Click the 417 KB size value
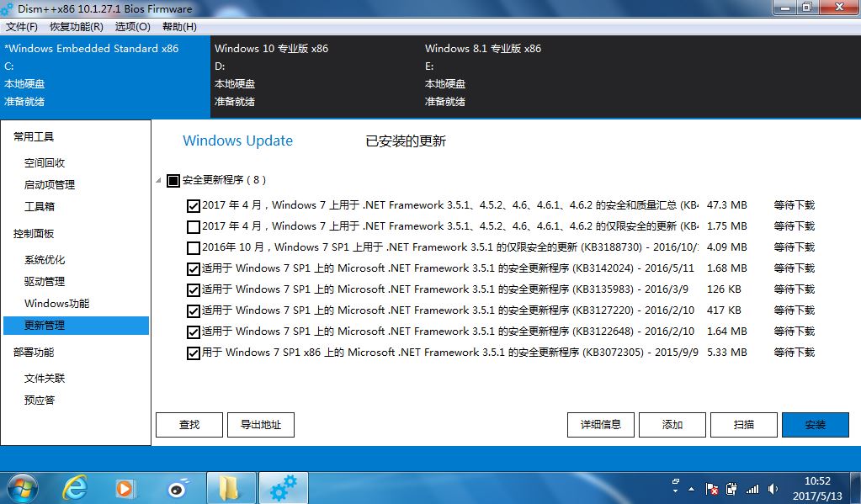This screenshot has width=861, height=504. point(724,310)
